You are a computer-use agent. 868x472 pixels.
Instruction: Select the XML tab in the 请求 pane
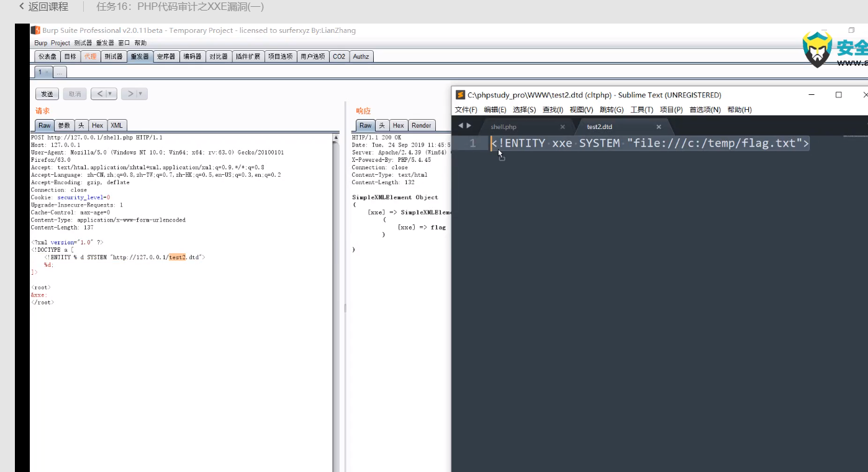coord(117,125)
